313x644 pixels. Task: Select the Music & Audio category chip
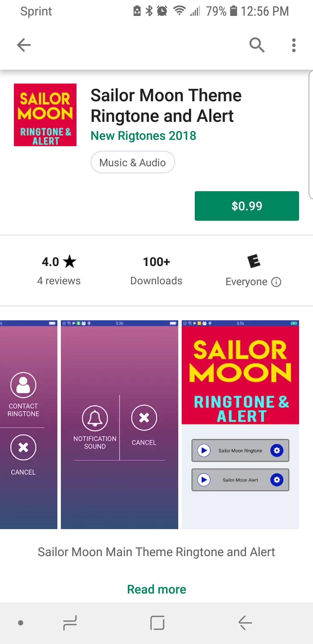tap(133, 162)
